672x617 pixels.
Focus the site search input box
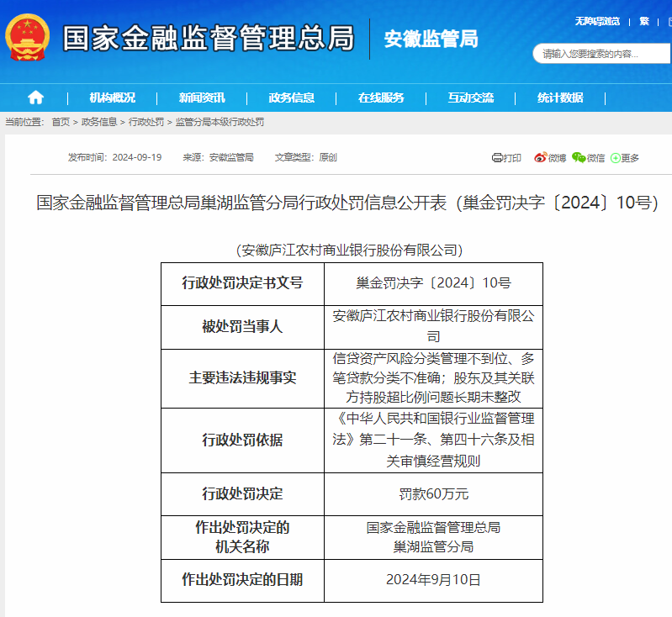coord(593,54)
